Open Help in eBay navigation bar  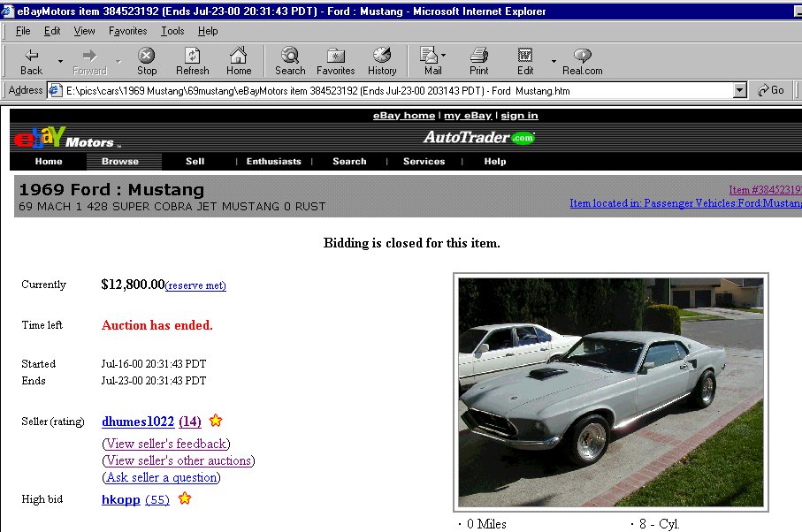(495, 162)
